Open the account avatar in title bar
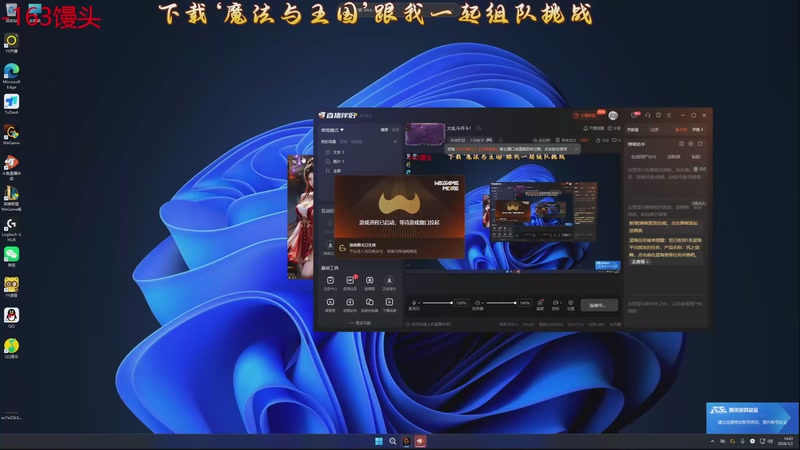The image size is (800, 450). coord(613,115)
